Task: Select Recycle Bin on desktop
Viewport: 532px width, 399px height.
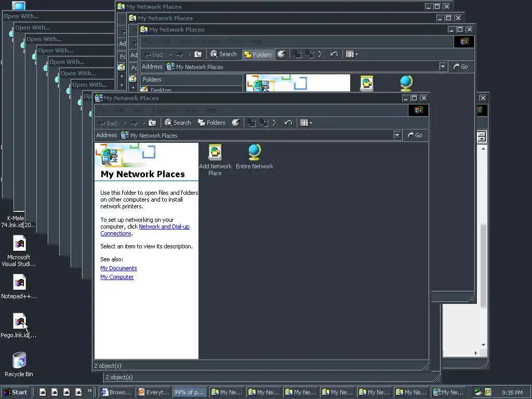Action: point(19,364)
